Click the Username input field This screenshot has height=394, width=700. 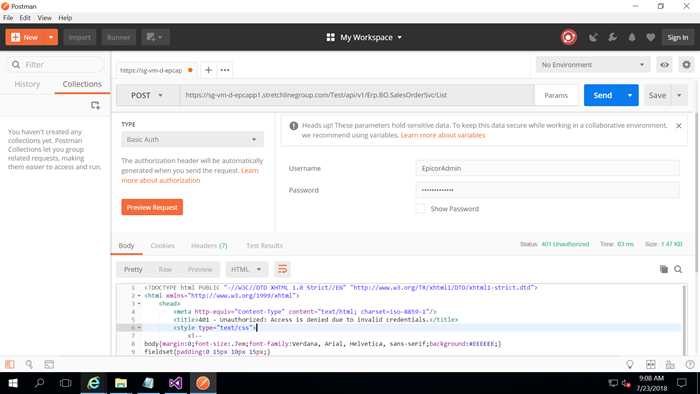coord(547,168)
